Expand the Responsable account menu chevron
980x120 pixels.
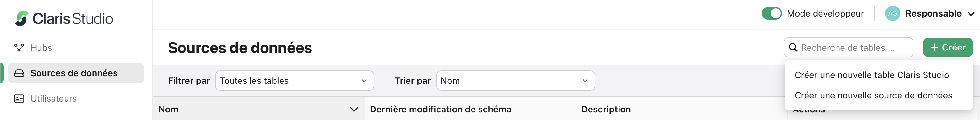coord(970,14)
